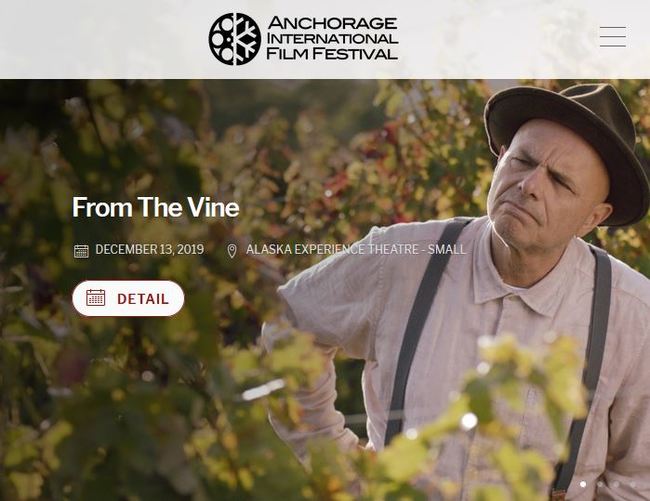650x501 pixels.
Task: Click the word ANCHORAGE in the header logo
Action: 333,23
